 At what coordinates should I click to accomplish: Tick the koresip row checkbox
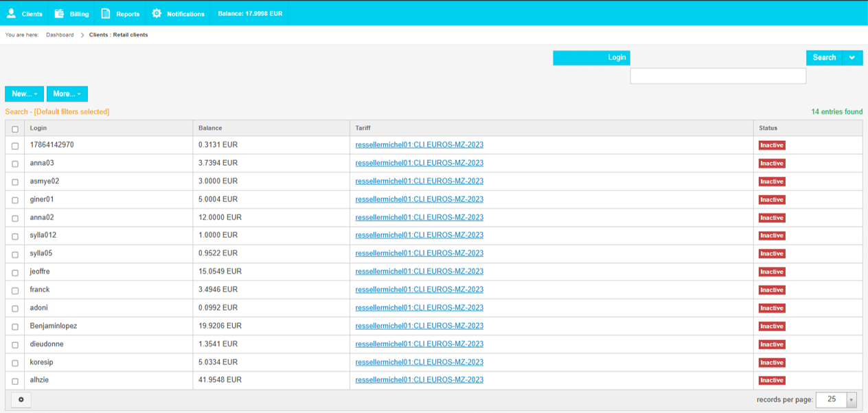click(x=15, y=363)
